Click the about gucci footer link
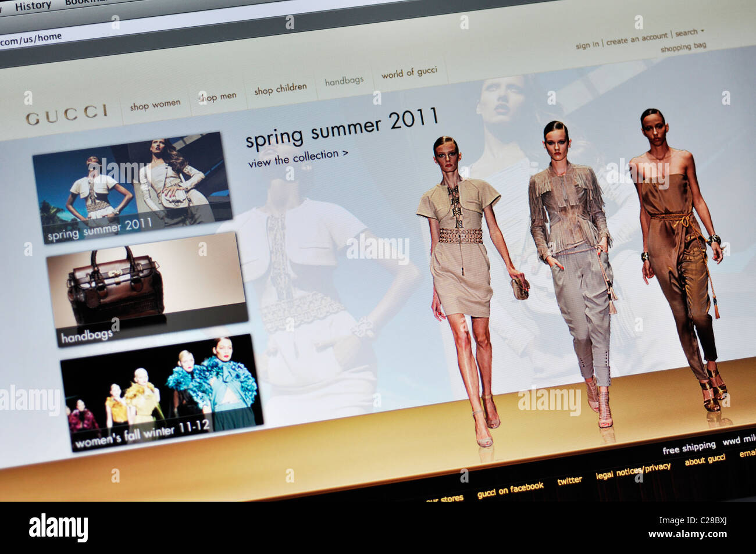The image size is (756, 554). [x=705, y=460]
